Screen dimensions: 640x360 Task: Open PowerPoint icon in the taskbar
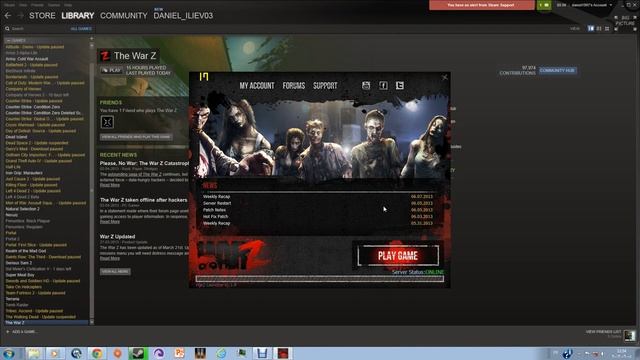pos(179,353)
